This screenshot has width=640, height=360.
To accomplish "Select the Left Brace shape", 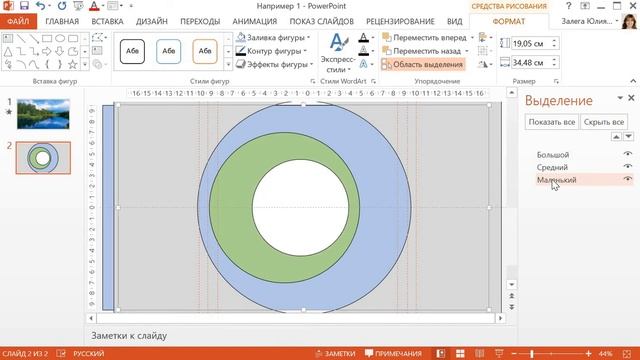I will point(47,64).
